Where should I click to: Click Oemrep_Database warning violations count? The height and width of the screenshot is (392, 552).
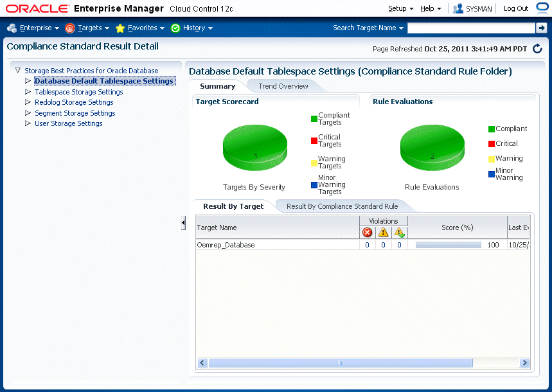[x=384, y=245]
